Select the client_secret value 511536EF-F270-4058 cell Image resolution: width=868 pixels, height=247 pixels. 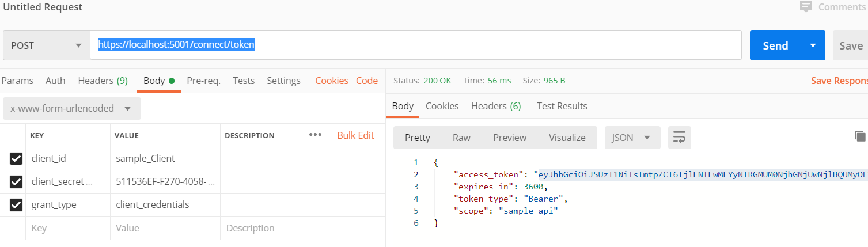coord(165,182)
